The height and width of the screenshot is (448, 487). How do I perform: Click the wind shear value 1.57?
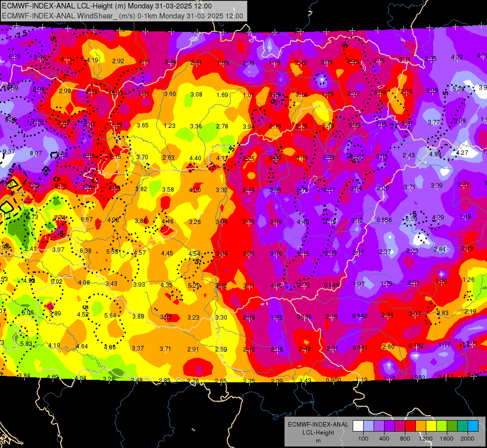(444, 345)
